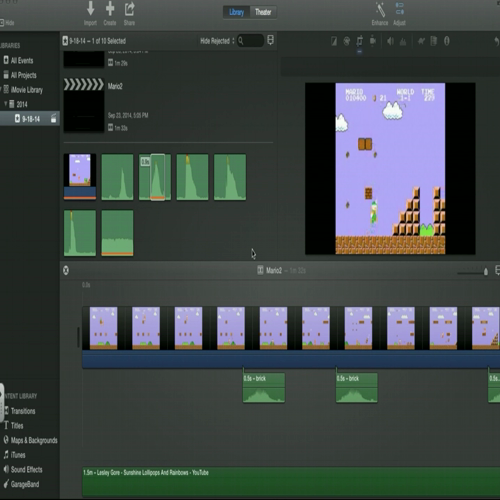Screen dimensions: 500x500
Task: Click the browser search field
Action: tap(251, 41)
